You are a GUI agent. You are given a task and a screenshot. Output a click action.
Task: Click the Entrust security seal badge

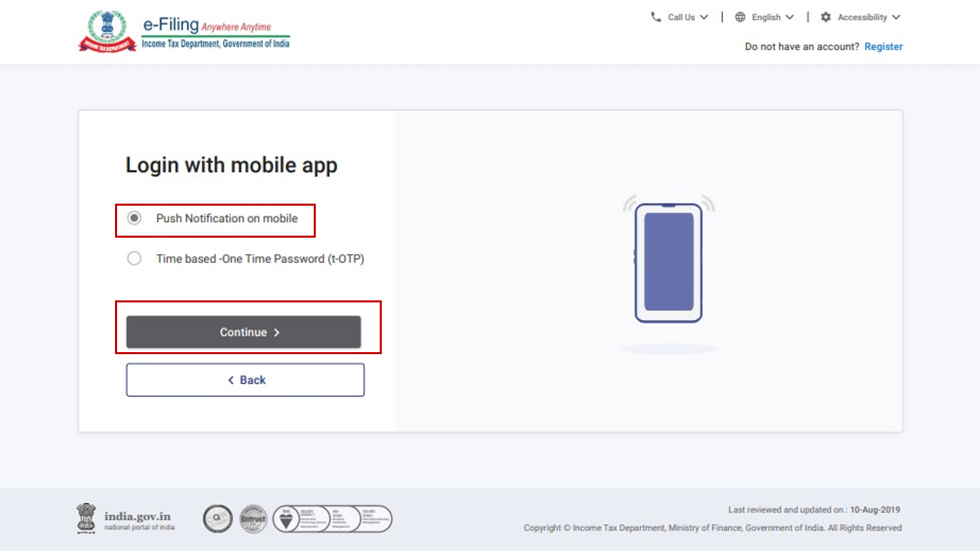tap(253, 519)
